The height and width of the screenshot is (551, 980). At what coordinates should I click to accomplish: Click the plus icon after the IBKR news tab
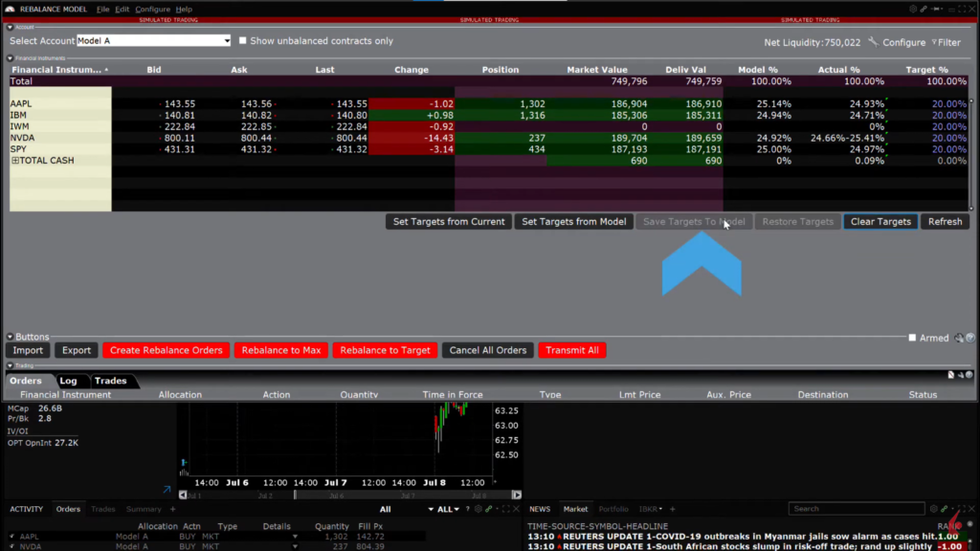pyautogui.click(x=672, y=509)
